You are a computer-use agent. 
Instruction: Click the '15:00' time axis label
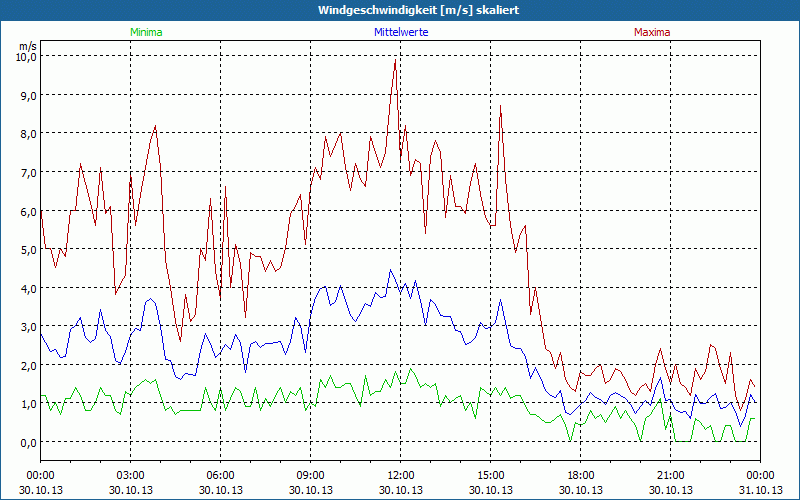[x=490, y=476]
